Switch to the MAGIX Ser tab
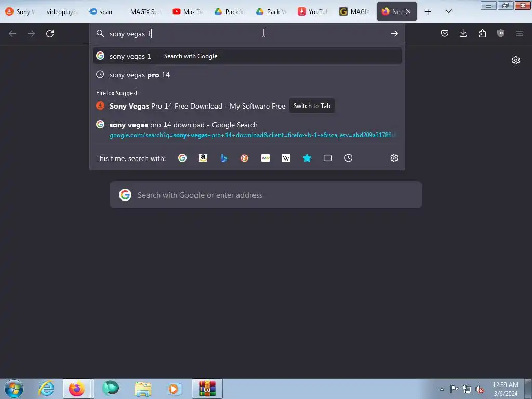Image resolution: width=532 pixels, height=399 pixels. click(x=145, y=12)
